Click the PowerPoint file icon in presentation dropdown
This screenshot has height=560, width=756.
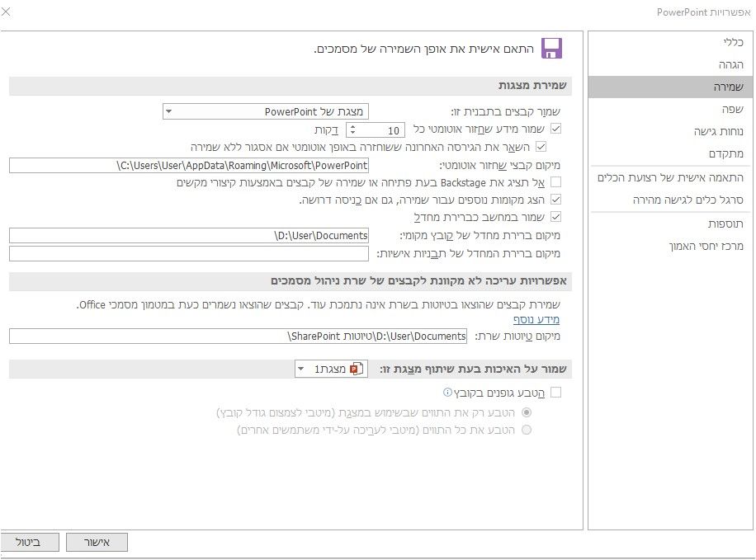pyautogui.click(x=357, y=369)
